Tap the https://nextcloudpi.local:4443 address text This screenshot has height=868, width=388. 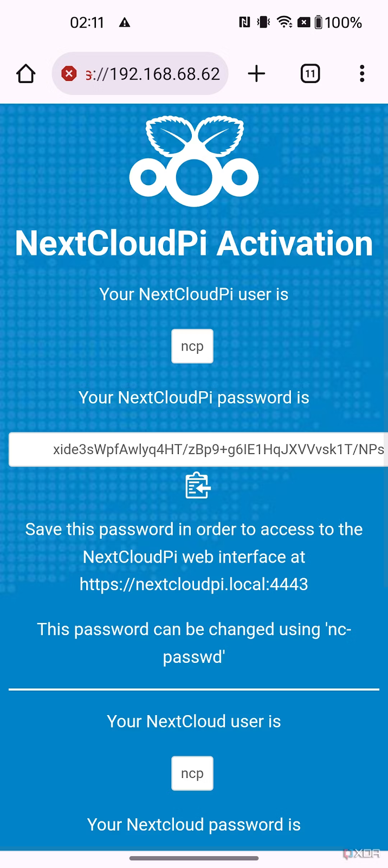(x=194, y=584)
